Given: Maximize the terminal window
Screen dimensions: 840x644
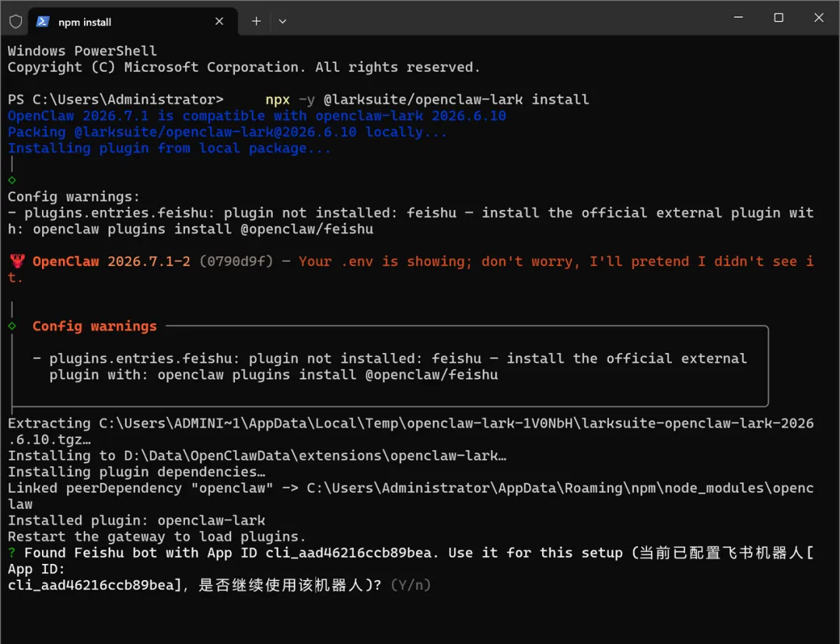Looking at the screenshot, I should tap(779, 18).
